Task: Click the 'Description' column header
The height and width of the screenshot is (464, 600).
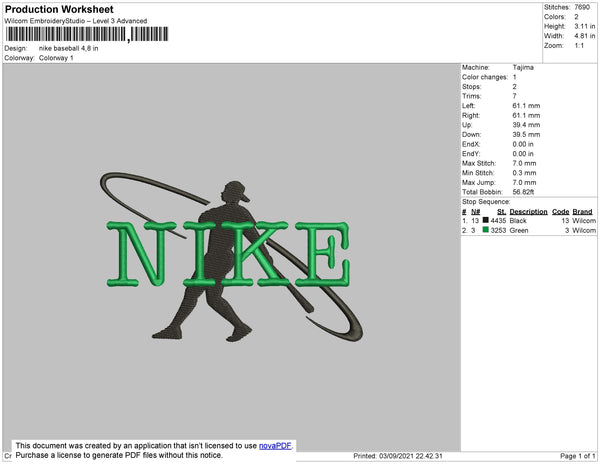Action: tap(528, 212)
